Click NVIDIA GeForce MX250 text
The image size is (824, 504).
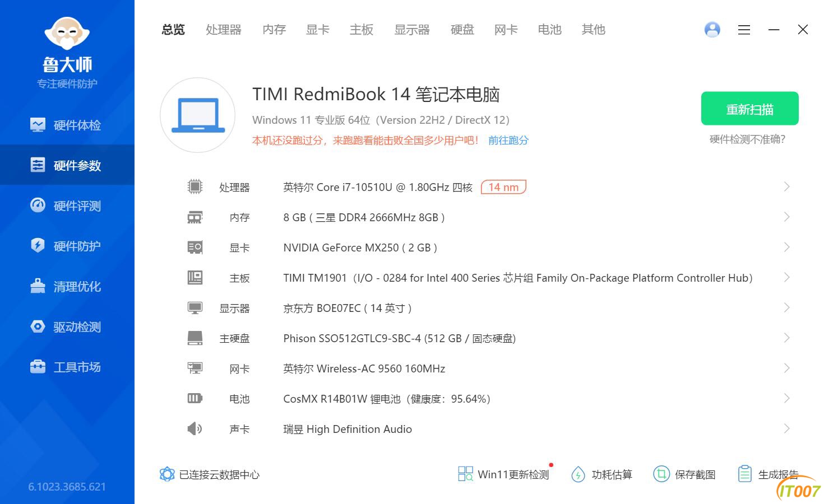360,248
